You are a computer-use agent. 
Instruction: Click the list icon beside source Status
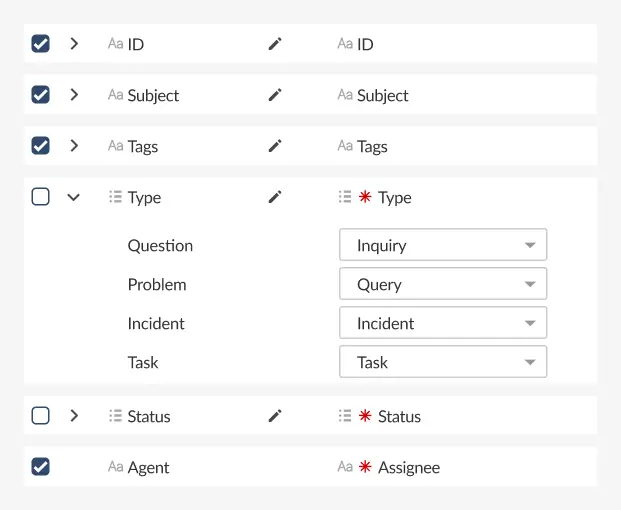pos(115,416)
